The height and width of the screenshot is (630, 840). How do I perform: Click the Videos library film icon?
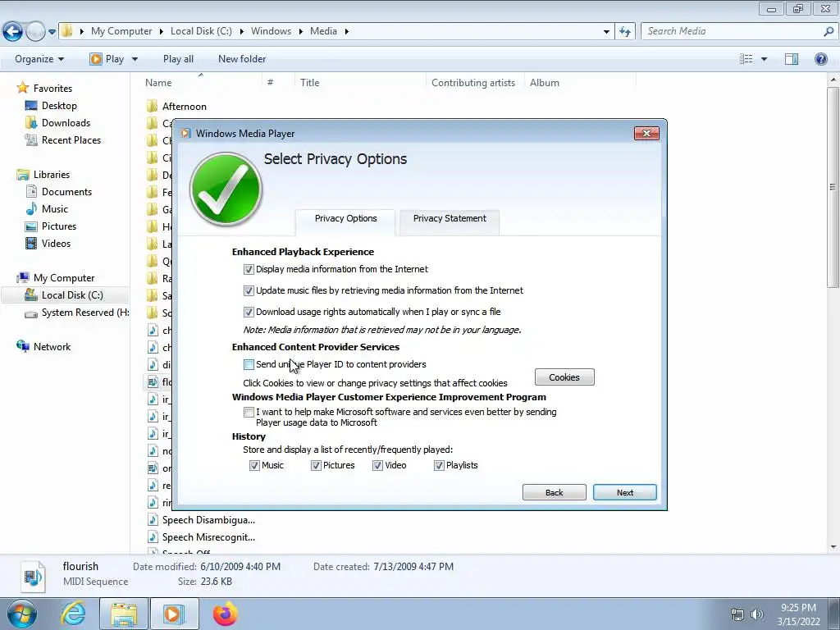(32, 243)
